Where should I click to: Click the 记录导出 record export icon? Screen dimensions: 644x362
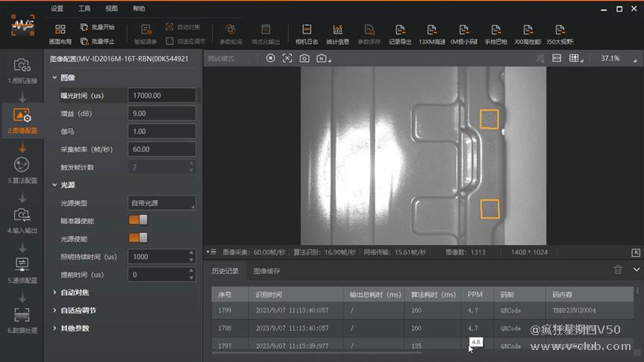point(400,34)
